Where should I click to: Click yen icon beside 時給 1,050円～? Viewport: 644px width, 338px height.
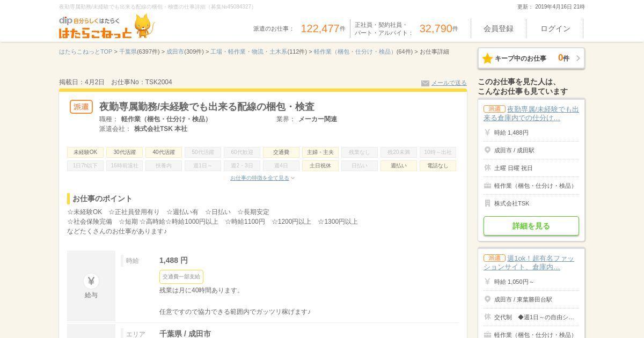point(487,282)
